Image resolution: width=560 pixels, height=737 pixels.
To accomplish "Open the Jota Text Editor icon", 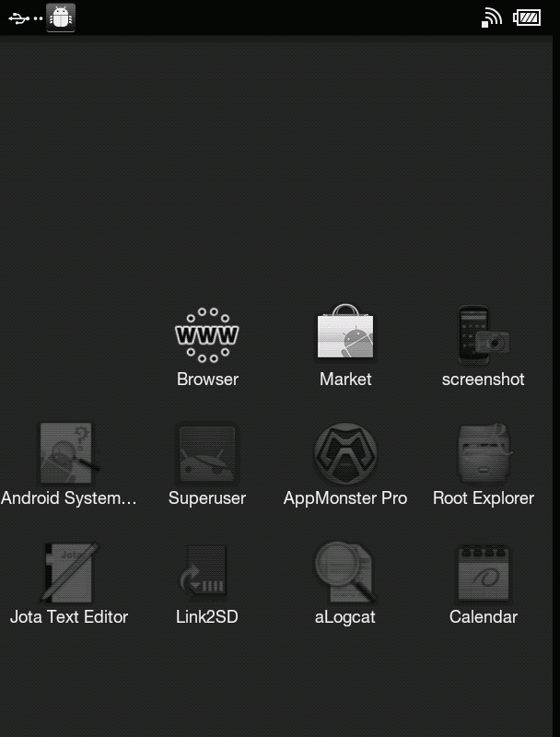I will pyautogui.click(x=69, y=572).
